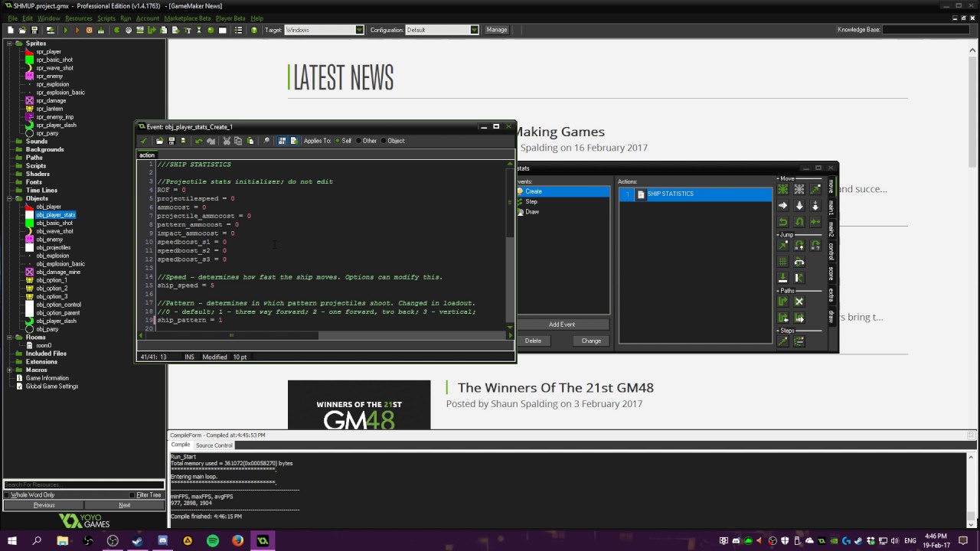
Task: Select the Step Towards action icon
Action: pos(783,341)
